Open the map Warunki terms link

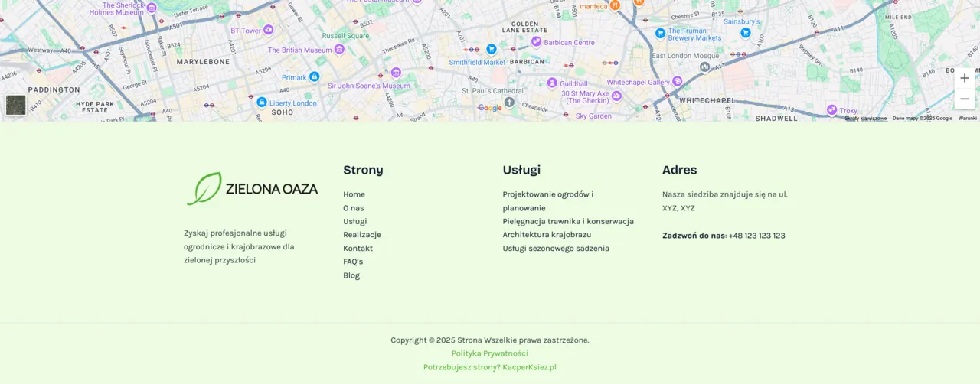(x=968, y=118)
